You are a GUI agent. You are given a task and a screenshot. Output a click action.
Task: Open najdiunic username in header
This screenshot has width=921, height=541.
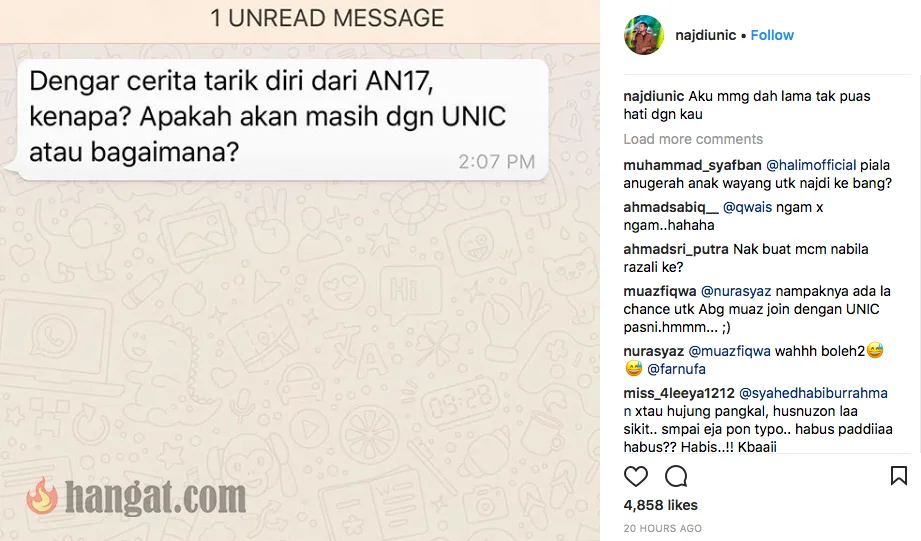click(x=705, y=35)
